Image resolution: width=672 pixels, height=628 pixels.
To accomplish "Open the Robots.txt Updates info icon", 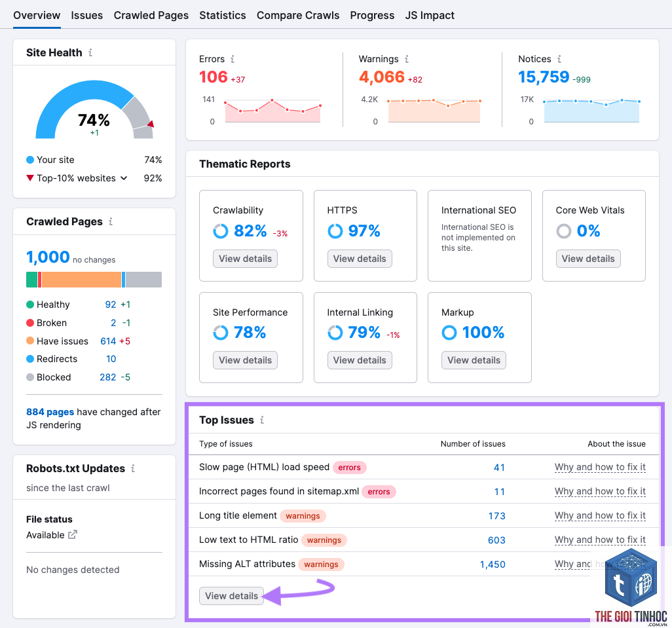I will (133, 468).
